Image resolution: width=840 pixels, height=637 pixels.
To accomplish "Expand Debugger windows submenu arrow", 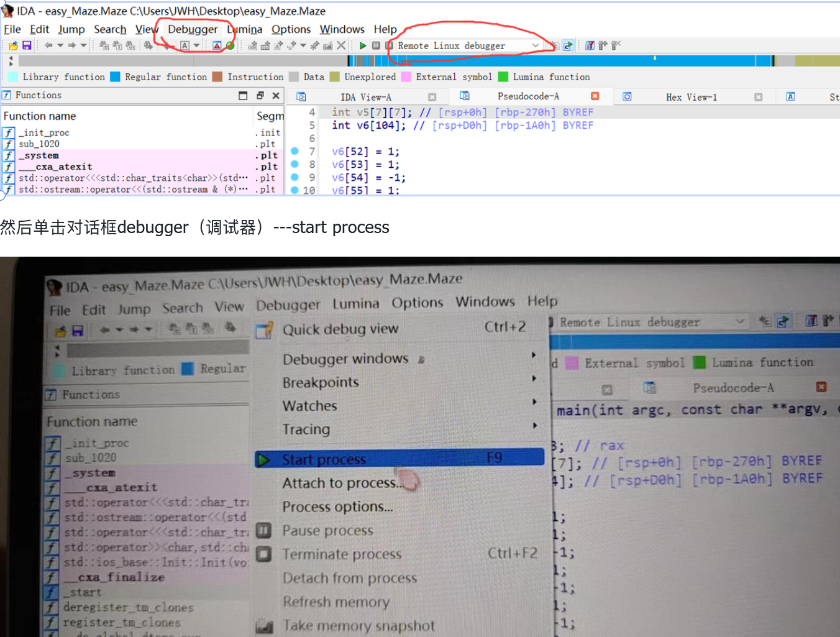I will click(534, 355).
